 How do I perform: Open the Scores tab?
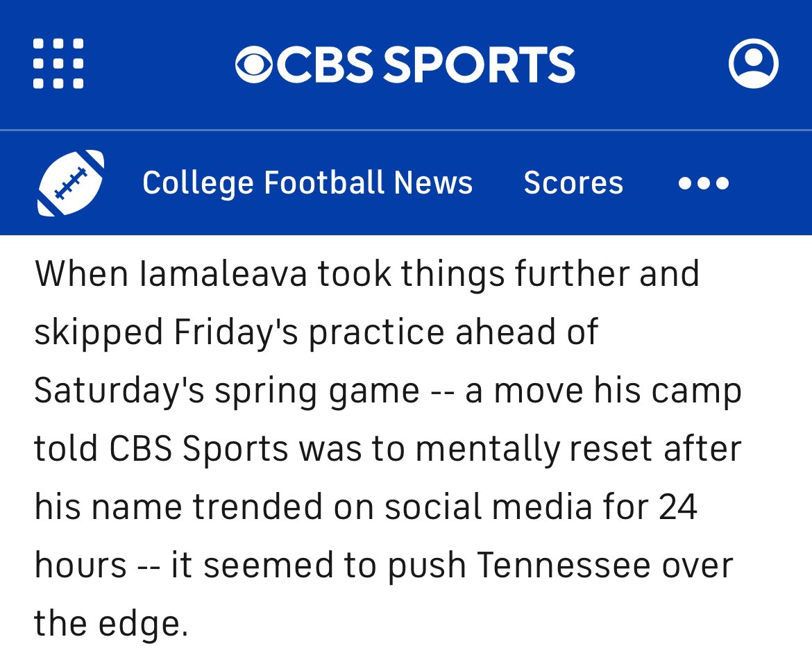(573, 183)
